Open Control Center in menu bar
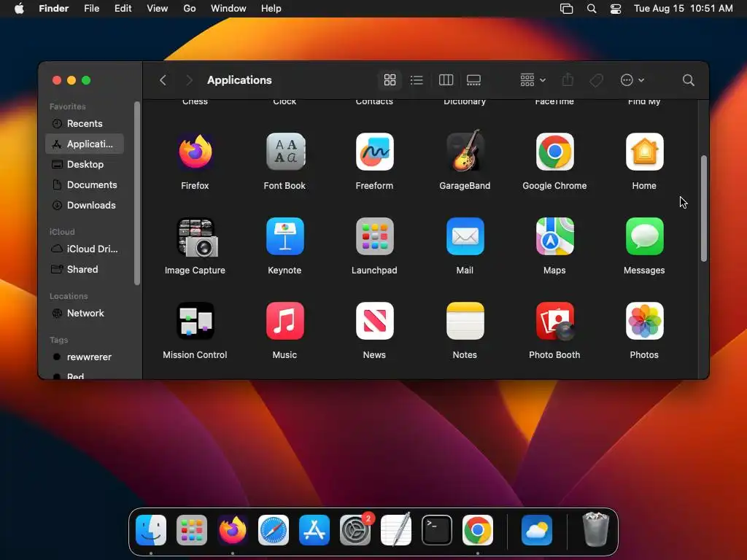This screenshot has width=747, height=560. pyautogui.click(x=616, y=9)
